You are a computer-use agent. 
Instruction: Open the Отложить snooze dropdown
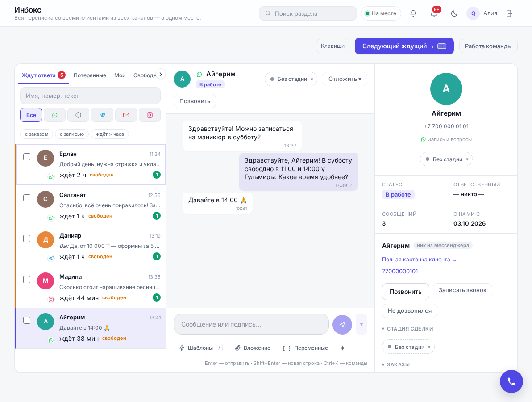click(345, 79)
